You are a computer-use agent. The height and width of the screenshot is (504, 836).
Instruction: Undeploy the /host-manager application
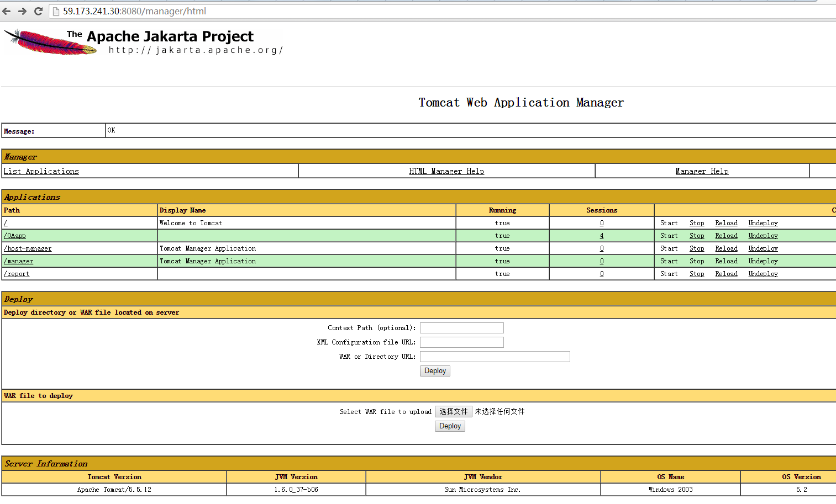(763, 248)
